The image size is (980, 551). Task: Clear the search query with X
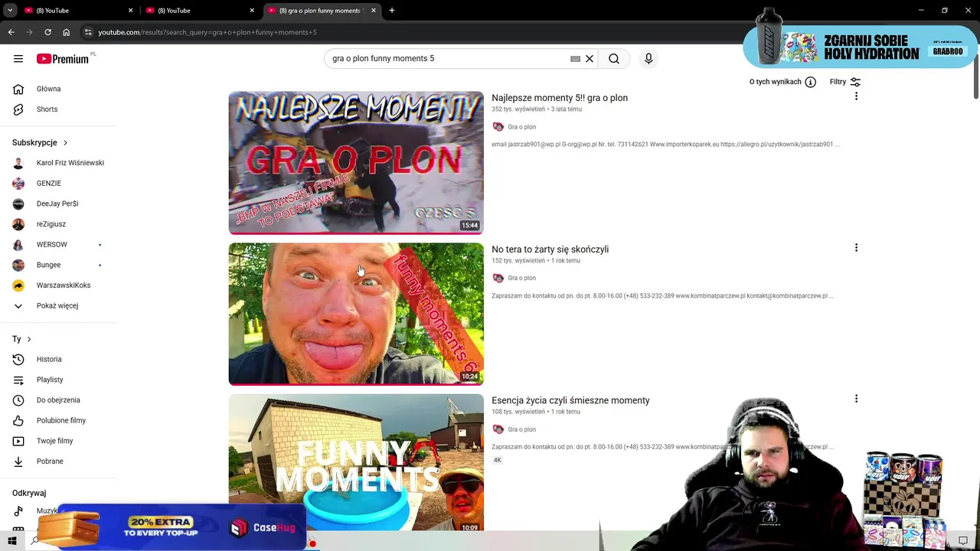[x=590, y=58]
